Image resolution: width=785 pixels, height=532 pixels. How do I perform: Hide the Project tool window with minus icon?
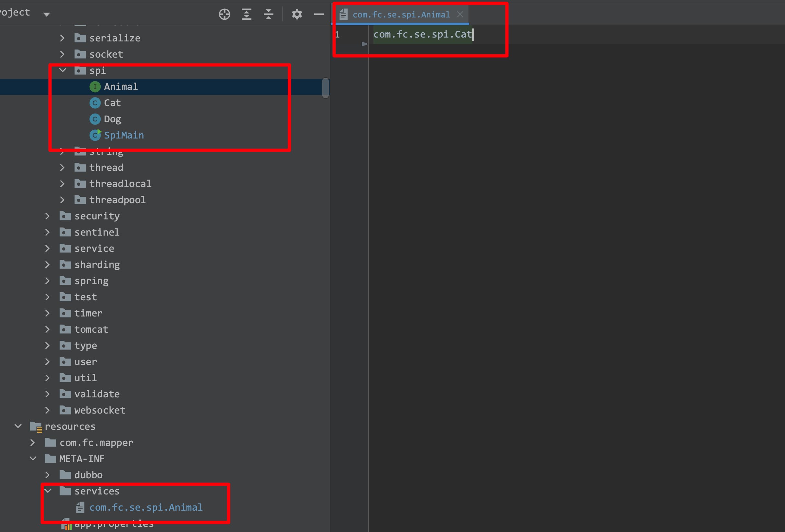tap(319, 14)
